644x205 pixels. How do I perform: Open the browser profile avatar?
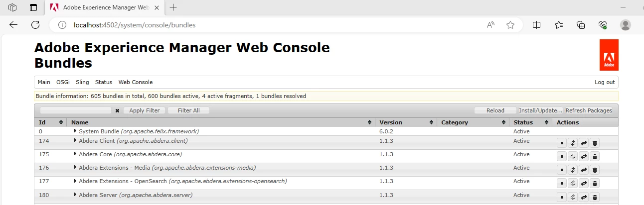point(625,25)
